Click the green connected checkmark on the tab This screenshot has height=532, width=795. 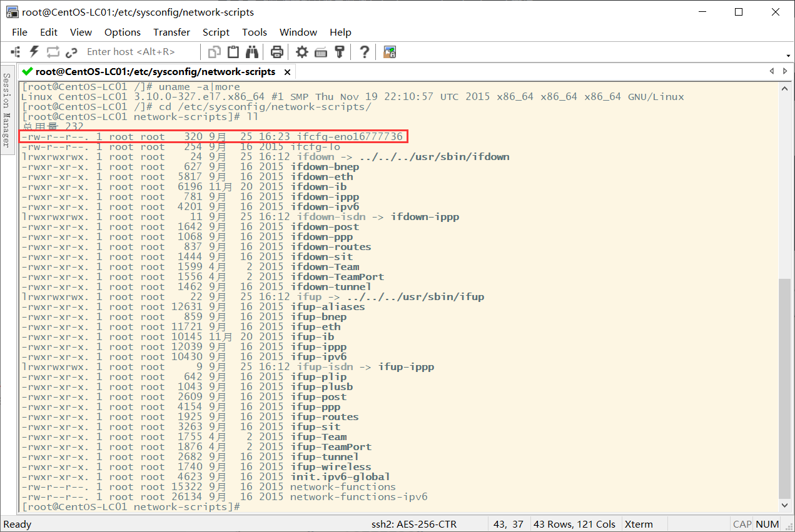point(27,72)
